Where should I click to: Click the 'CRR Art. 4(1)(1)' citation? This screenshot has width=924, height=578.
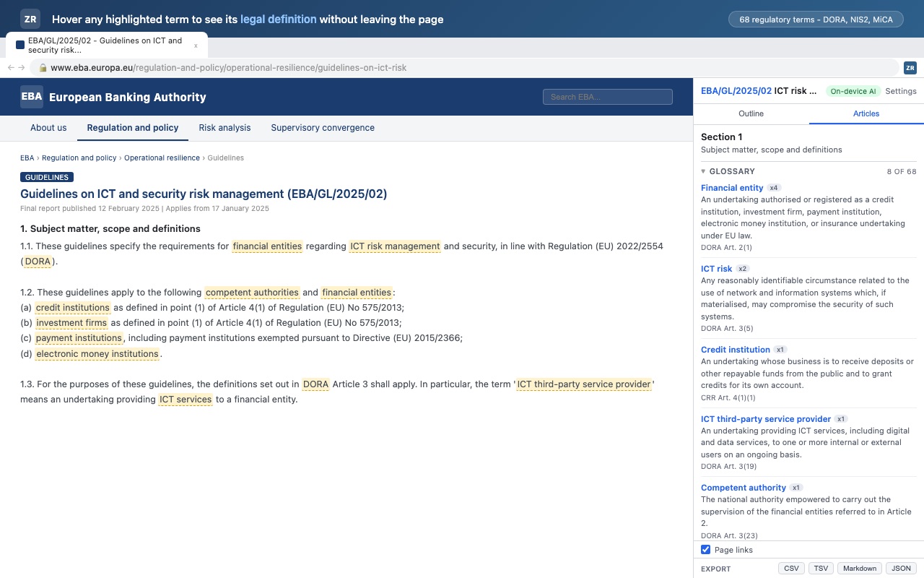(x=728, y=398)
